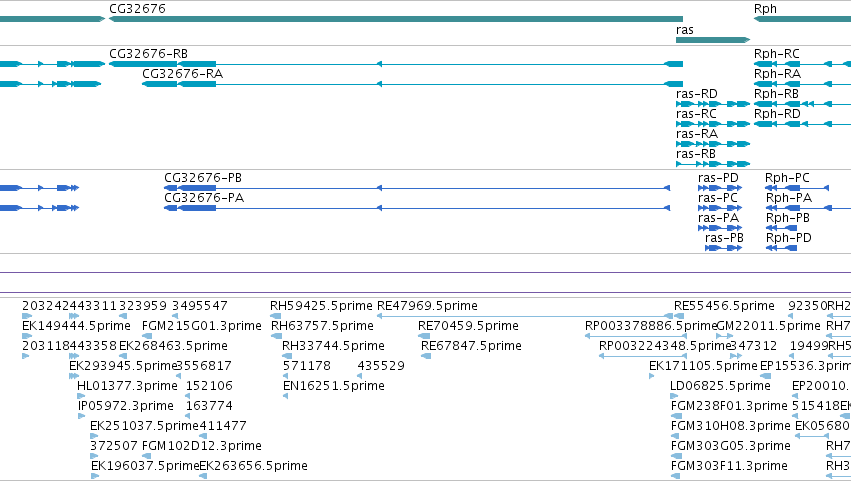Select the RH63757.5prime EST label

click(x=322, y=326)
